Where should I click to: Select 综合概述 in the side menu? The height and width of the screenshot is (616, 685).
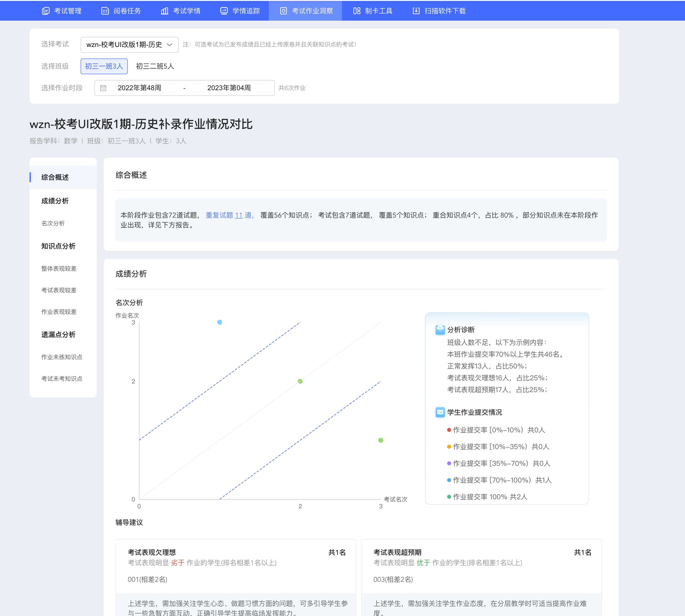(63, 177)
